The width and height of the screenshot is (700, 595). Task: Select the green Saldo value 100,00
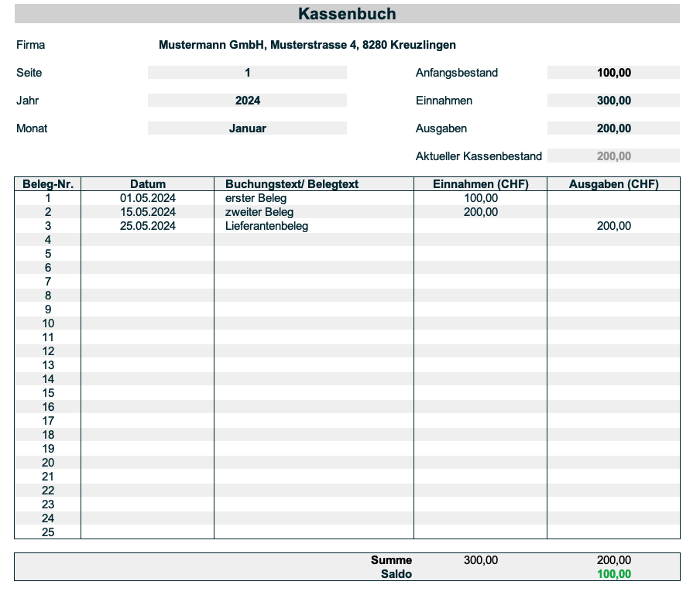(613, 574)
